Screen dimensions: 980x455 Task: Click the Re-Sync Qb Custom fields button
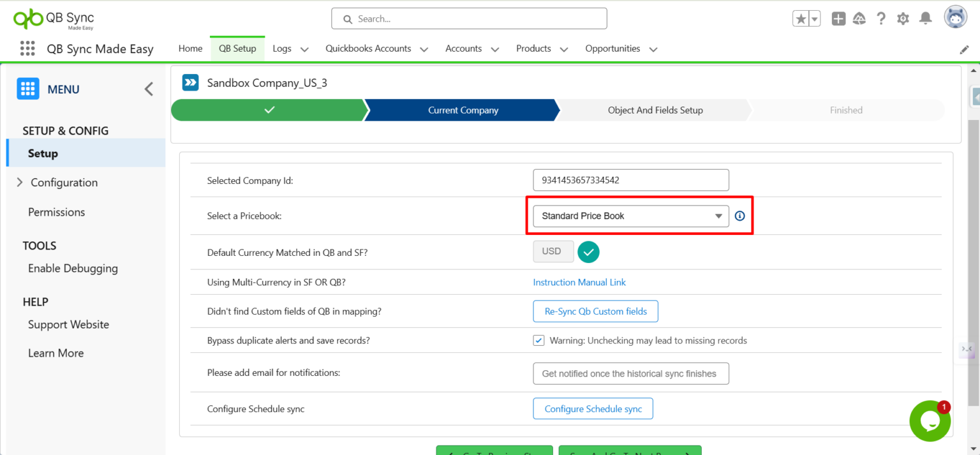coord(595,311)
